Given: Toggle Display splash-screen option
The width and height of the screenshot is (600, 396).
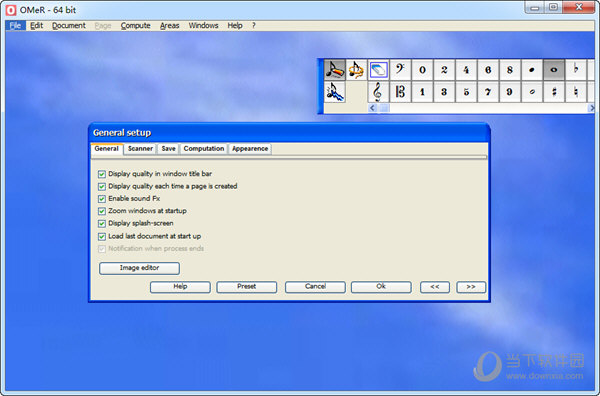Looking at the screenshot, I should (x=101, y=223).
